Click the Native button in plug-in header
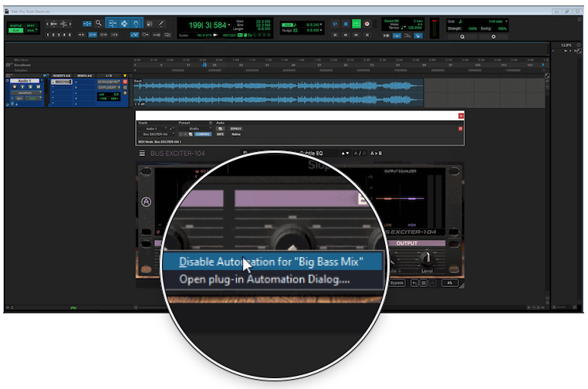 [236, 134]
